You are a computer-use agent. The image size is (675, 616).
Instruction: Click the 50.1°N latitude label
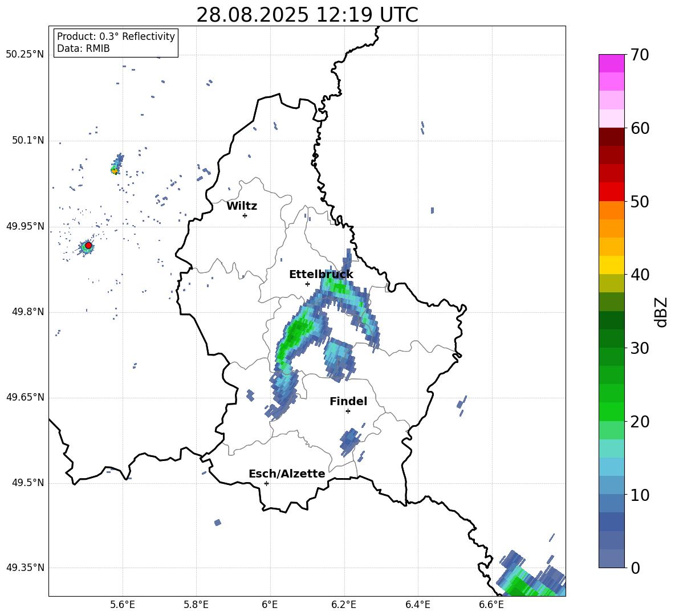28,141
